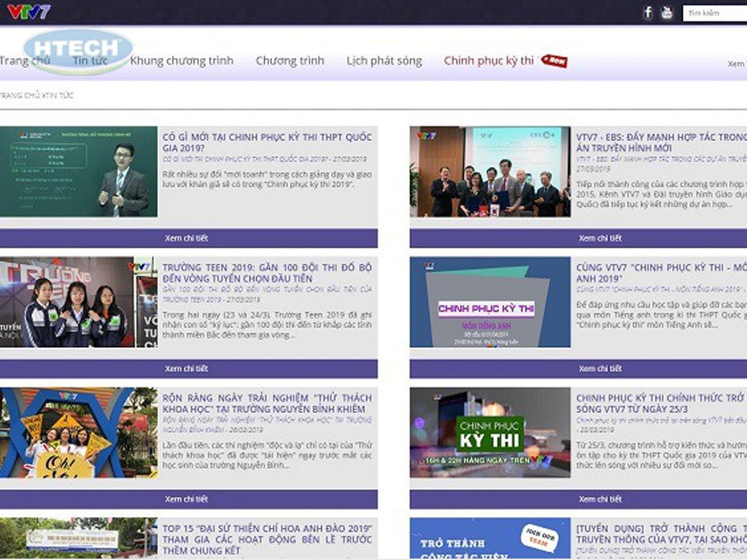Open headline Rộn ràng ngày trải nghiệm Thử thách khoa học
Viewport: 747px width, 560px height.
pos(266,403)
